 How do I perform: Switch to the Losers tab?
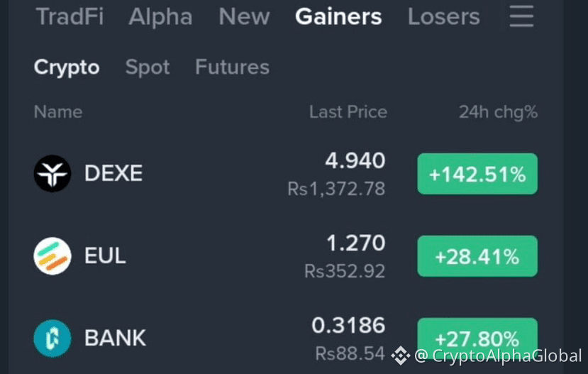click(x=443, y=17)
